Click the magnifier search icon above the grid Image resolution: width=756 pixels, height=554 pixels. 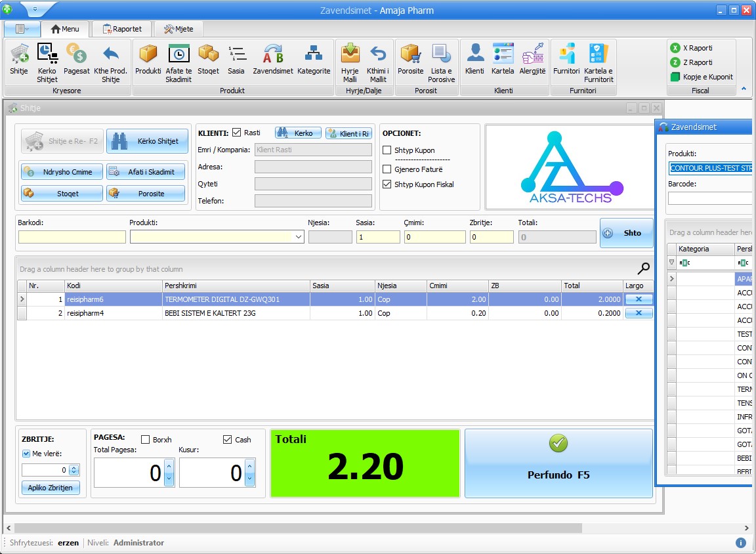click(644, 268)
